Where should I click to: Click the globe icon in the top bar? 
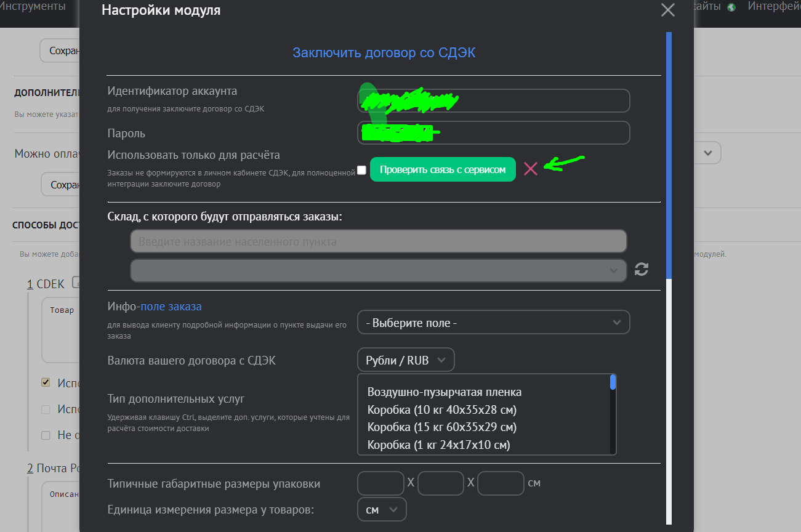tap(731, 7)
